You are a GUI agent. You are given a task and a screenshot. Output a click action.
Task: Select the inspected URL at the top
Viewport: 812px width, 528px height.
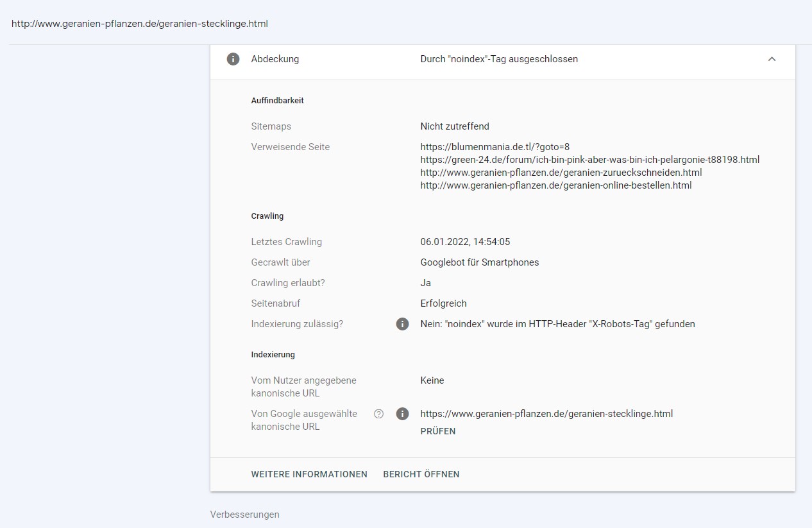[140, 24]
